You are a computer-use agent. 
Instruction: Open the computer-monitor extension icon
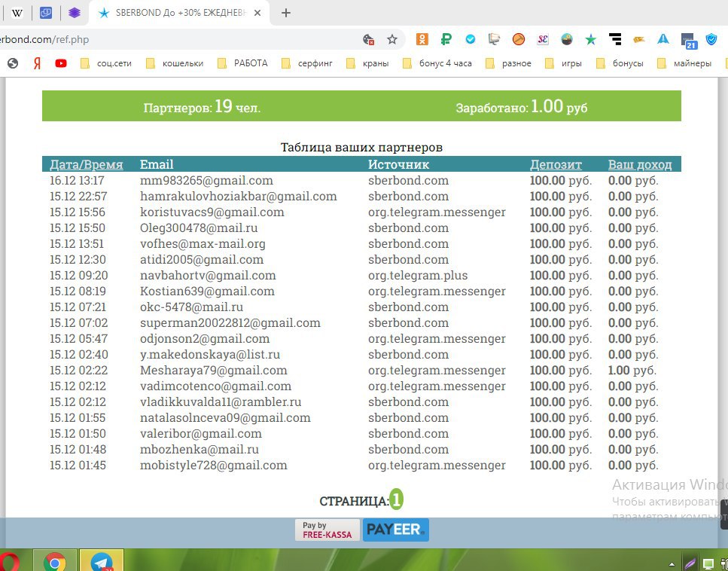[494, 39]
